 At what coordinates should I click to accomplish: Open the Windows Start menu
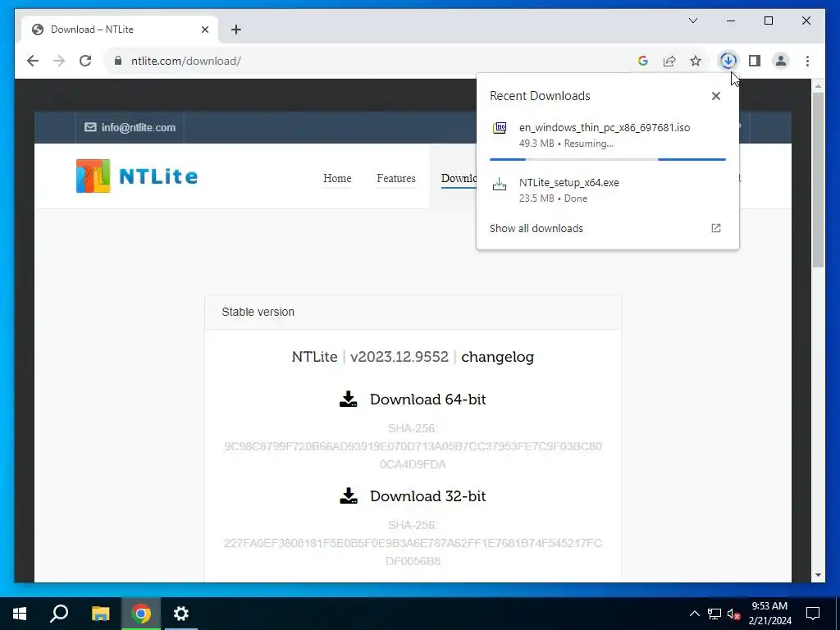pyautogui.click(x=20, y=614)
